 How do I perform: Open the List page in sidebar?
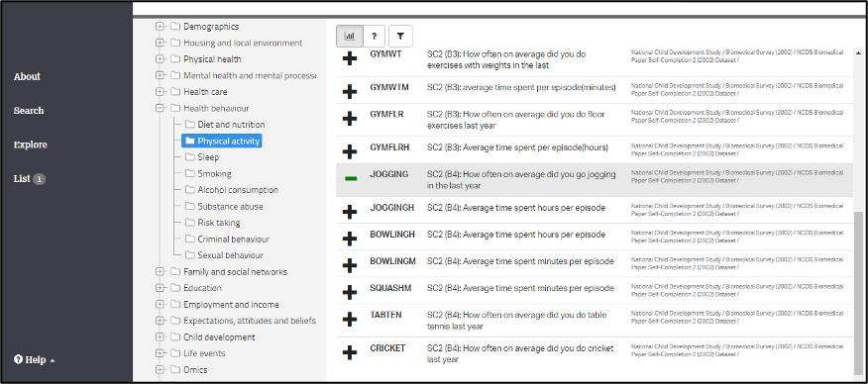click(22, 179)
